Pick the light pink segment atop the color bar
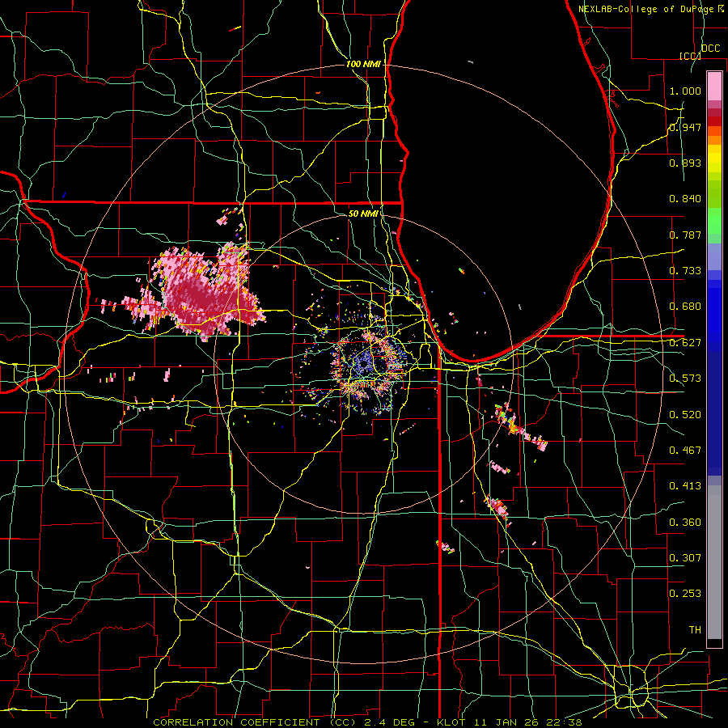Screen dimensions: 728x728 pyautogui.click(x=714, y=87)
